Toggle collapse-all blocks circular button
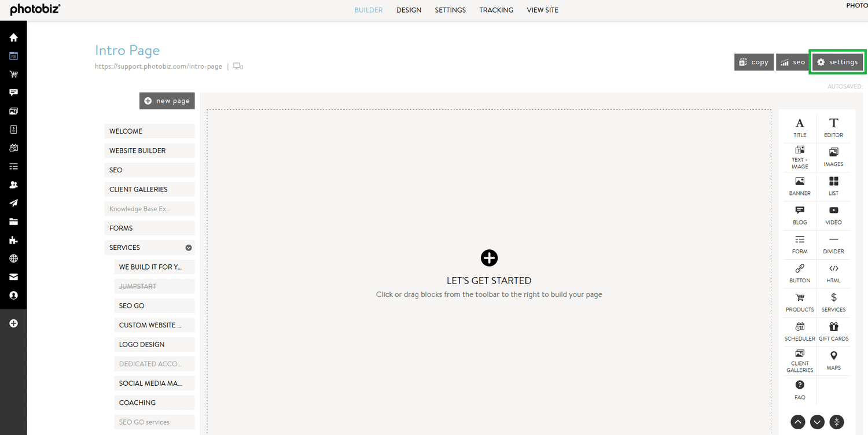The width and height of the screenshot is (868, 435). tap(837, 422)
